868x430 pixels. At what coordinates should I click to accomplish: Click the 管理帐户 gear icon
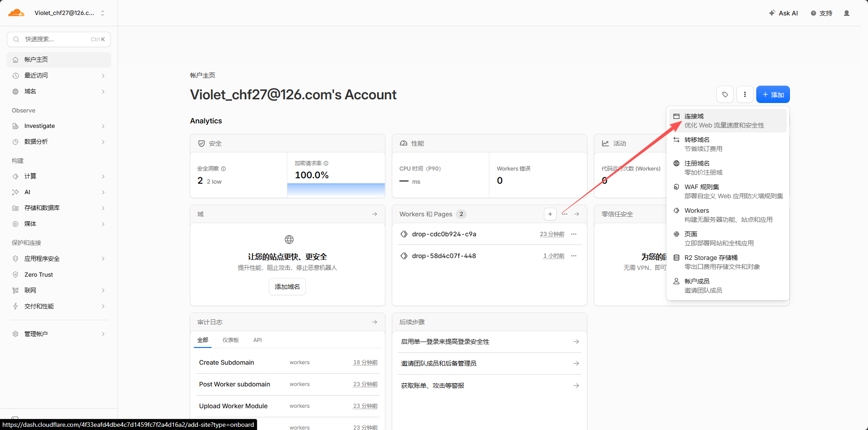15,334
